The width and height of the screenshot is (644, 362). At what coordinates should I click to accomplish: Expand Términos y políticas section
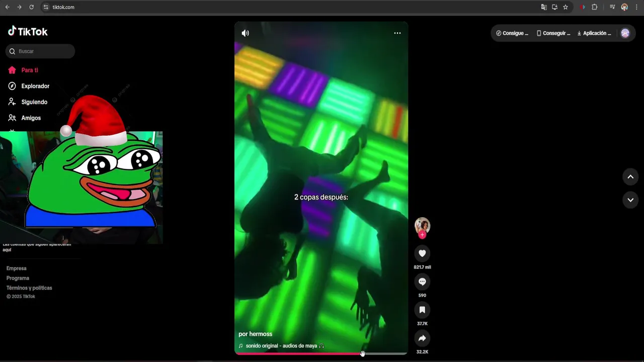29,288
